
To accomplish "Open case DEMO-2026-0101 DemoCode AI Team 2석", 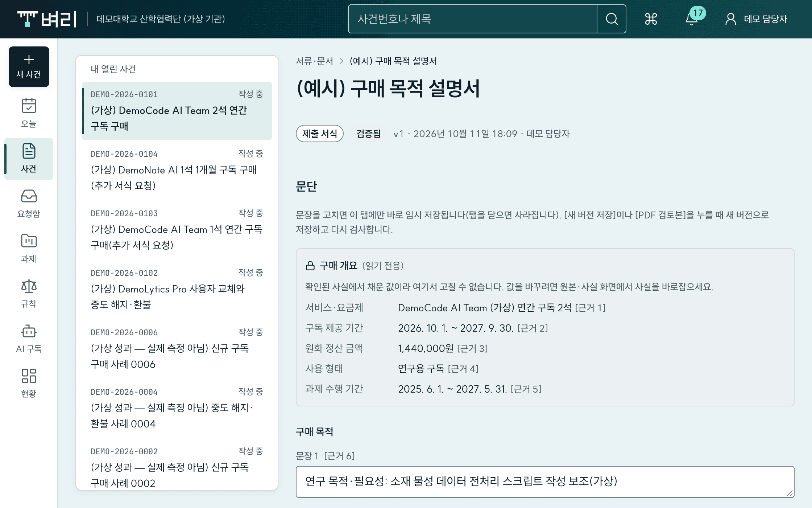I will (177, 111).
